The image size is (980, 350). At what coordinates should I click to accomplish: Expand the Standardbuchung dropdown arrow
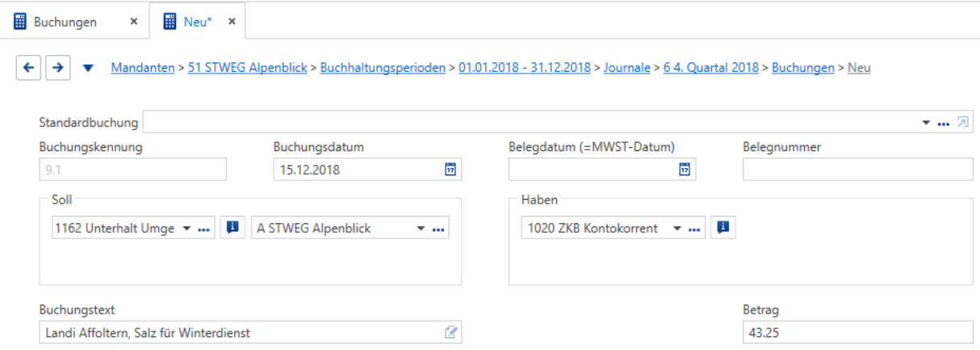click(x=926, y=123)
